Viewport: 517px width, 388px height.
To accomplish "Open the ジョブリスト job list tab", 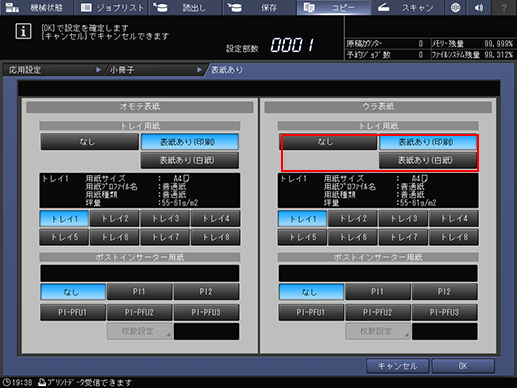I will pyautogui.click(x=112, y=7).
